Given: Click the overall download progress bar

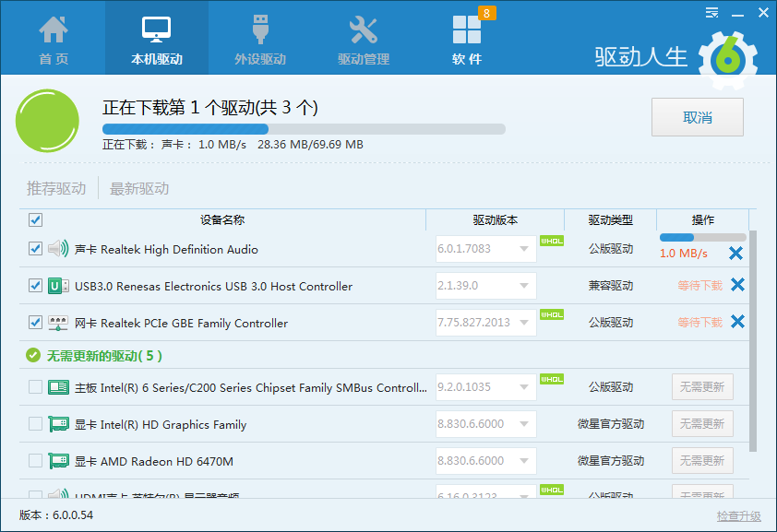Looking at the screenshot, I should click(x=304, y=129).
